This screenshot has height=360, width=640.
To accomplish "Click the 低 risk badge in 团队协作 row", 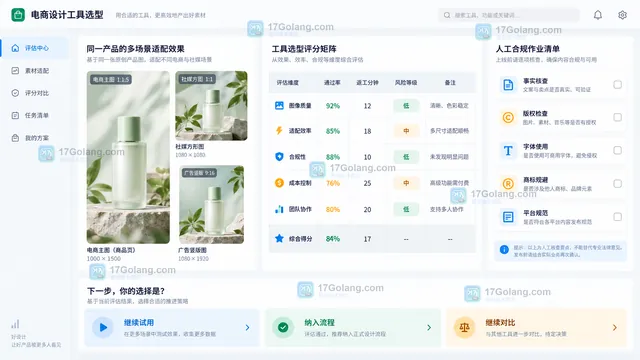I will pos(406,209).
